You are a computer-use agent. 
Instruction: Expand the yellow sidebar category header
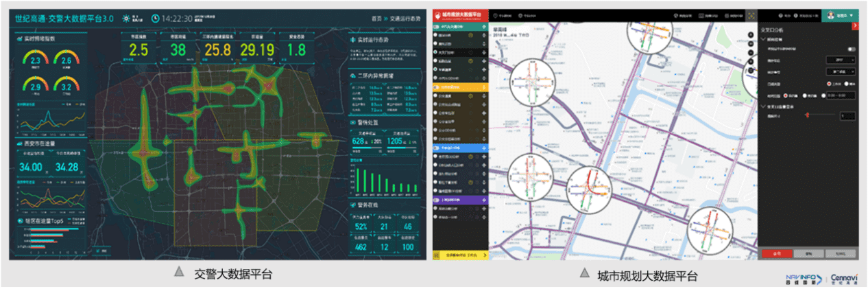click(x=460, y=87)
